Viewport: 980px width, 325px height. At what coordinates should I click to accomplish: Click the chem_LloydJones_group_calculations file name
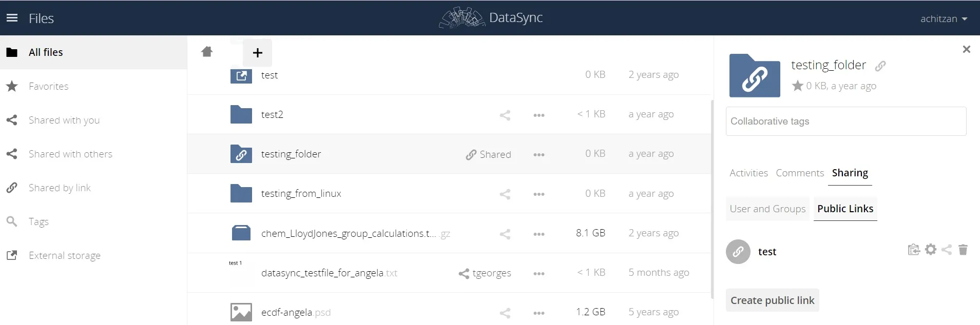point(355,233)
